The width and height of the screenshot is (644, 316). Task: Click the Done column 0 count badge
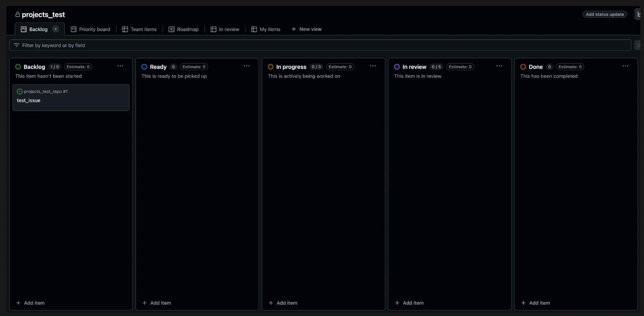point(549,67)
